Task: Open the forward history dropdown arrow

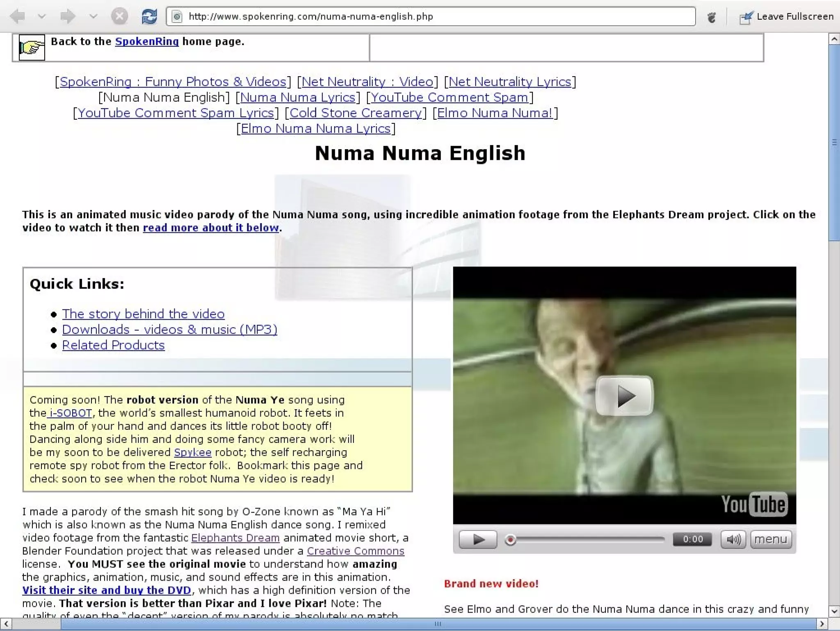Action: pos(94,16)
